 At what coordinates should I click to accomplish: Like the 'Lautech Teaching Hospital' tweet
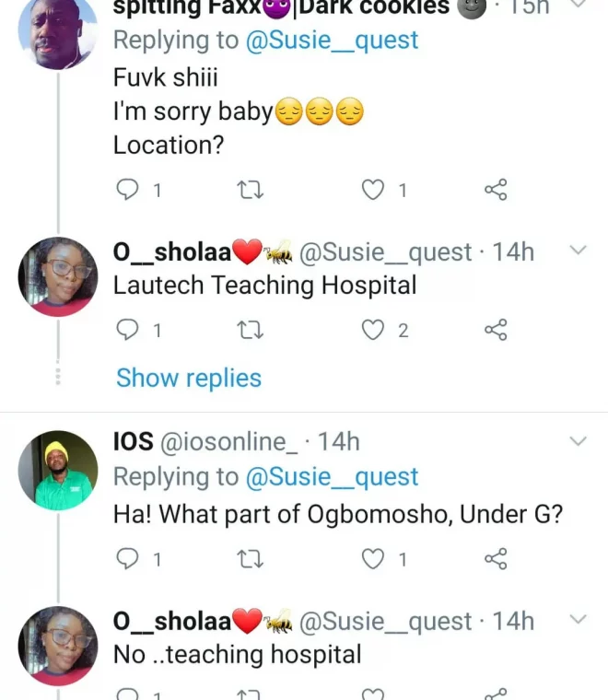click(372, 330)
